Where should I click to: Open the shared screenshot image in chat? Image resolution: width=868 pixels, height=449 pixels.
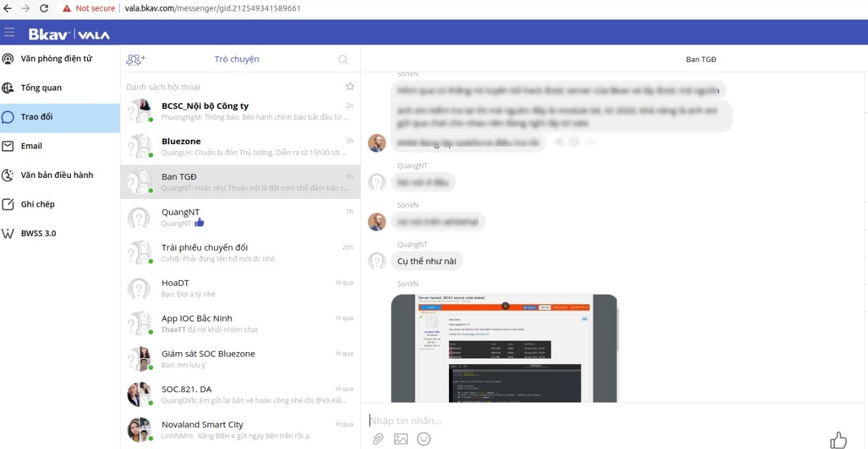click(x=504, y=348)
